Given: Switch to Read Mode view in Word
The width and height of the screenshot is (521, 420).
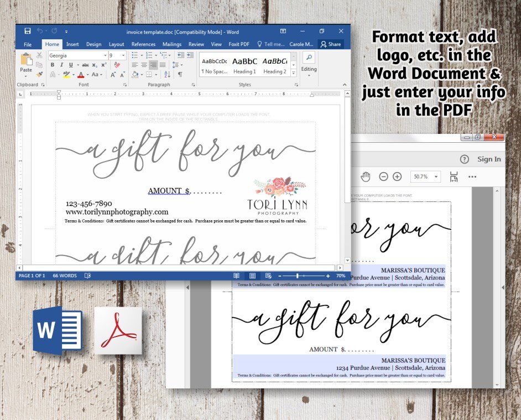Looking at the screenshot, I should tap(236, 276).
